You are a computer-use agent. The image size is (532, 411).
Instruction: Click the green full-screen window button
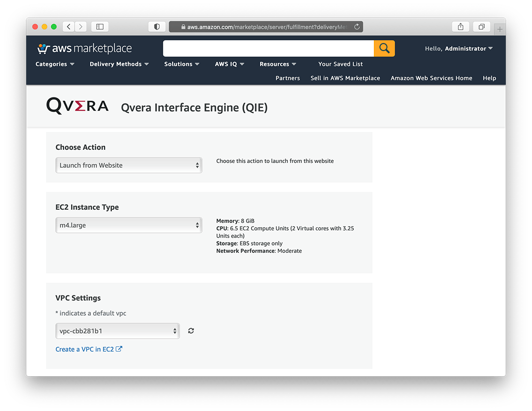[x=54, y=27]
